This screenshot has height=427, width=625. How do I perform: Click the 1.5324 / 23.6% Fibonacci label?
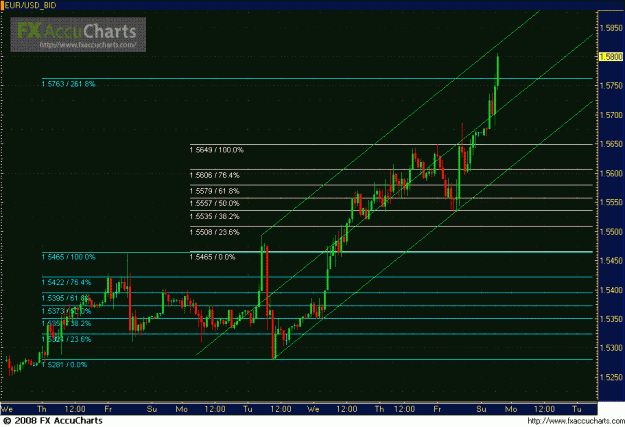(x=67, y=339)
